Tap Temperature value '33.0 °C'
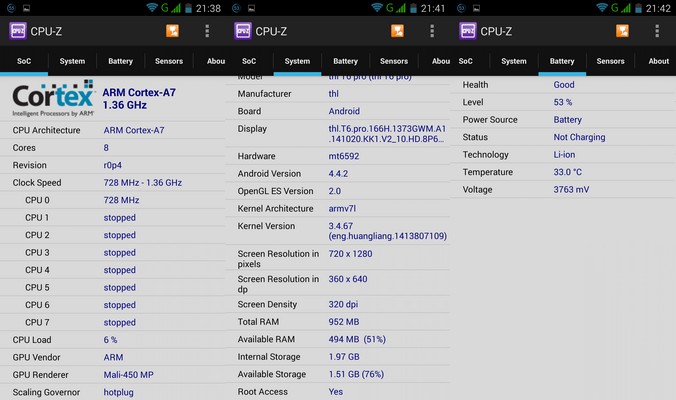This screenshot has width=676, height=400. point(568,172)
